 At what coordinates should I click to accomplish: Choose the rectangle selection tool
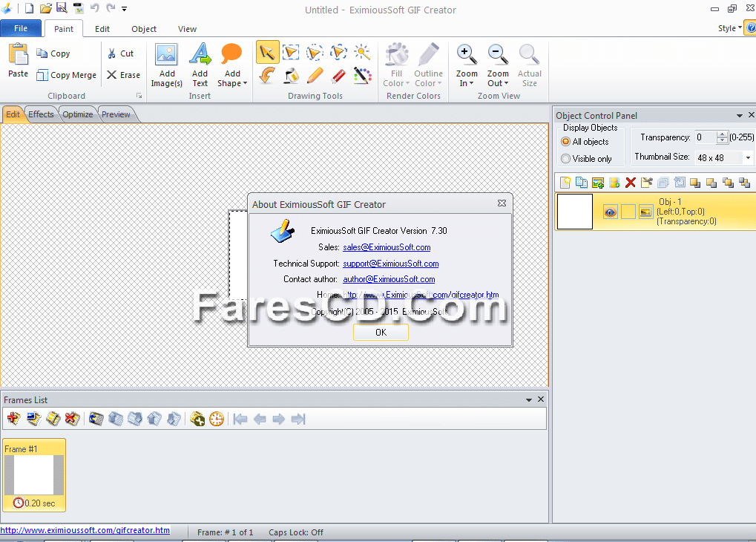tap(291, 52)
